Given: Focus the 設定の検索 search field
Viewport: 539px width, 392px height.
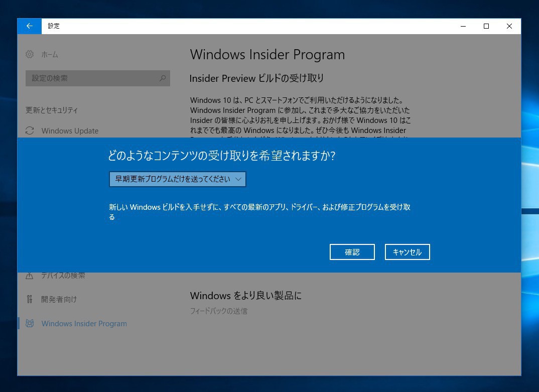Looking at the screenshot, I should [98, 78].
